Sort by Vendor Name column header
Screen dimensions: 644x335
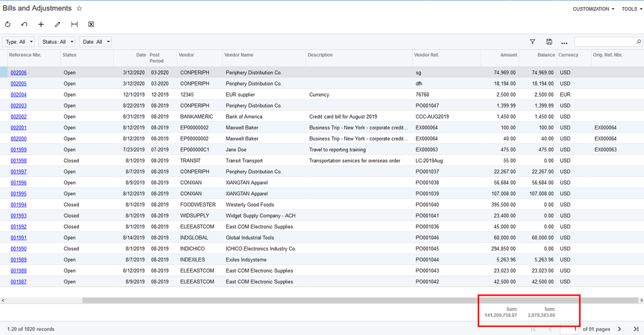tap(239, 55)
